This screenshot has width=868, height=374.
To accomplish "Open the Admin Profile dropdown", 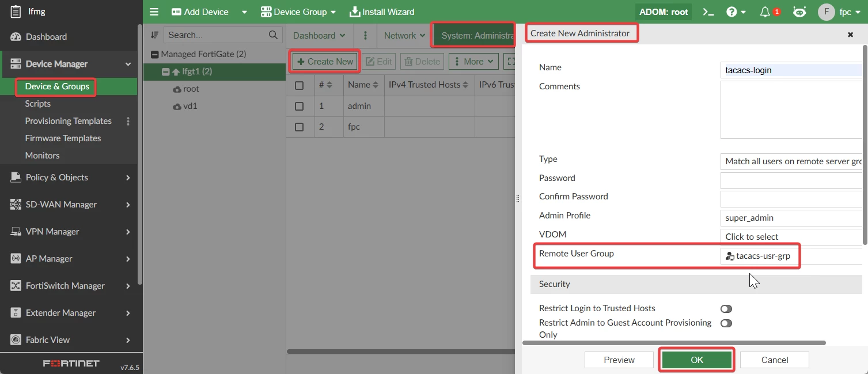I will 791,218.
